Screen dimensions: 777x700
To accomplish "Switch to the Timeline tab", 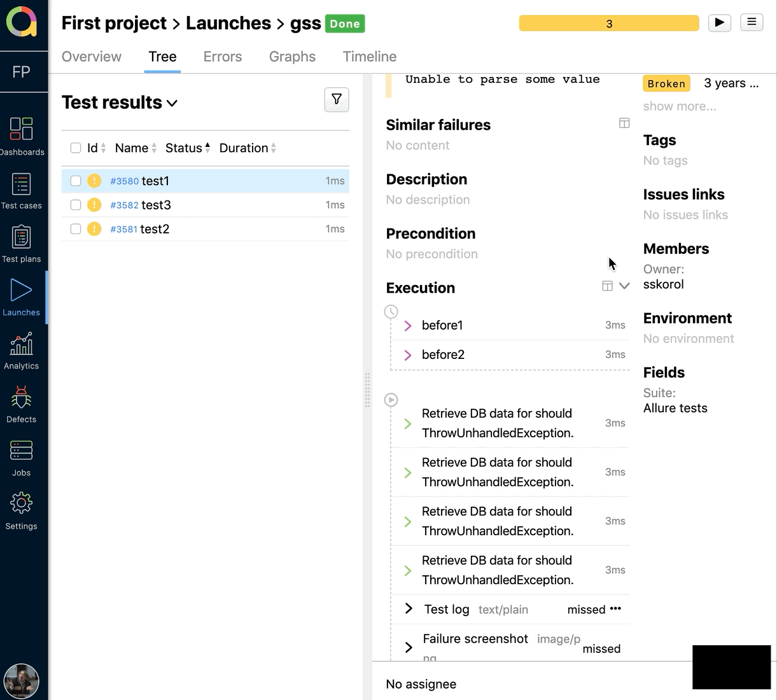I will pyautogui.click(x=369, y=57).
